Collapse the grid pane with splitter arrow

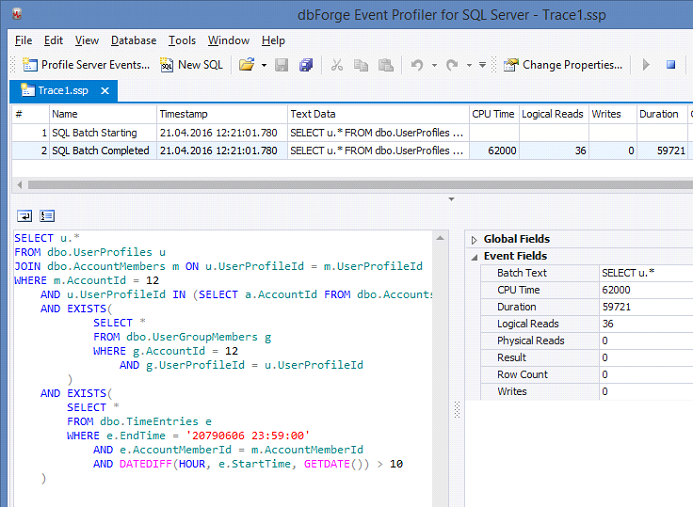point(451,199)
